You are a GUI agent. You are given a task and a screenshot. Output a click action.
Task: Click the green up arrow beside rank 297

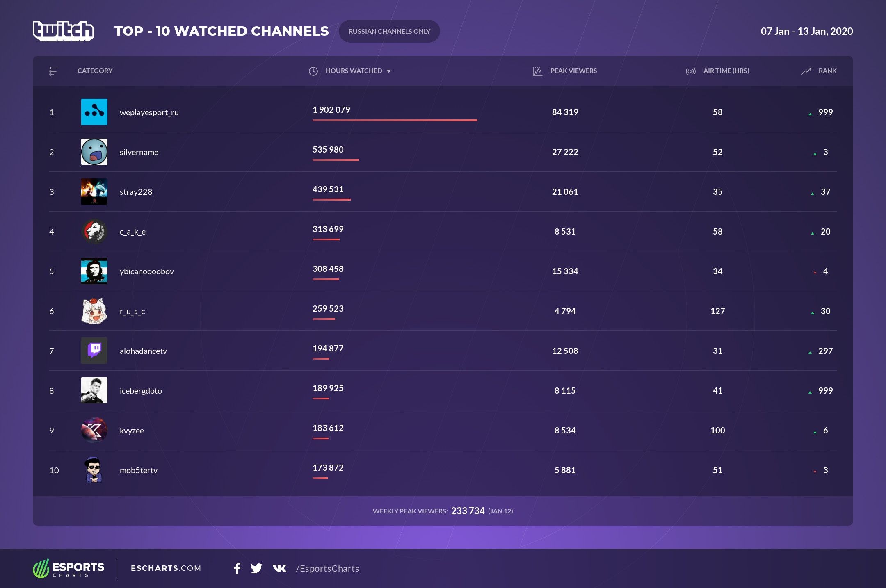pos(810,353)
